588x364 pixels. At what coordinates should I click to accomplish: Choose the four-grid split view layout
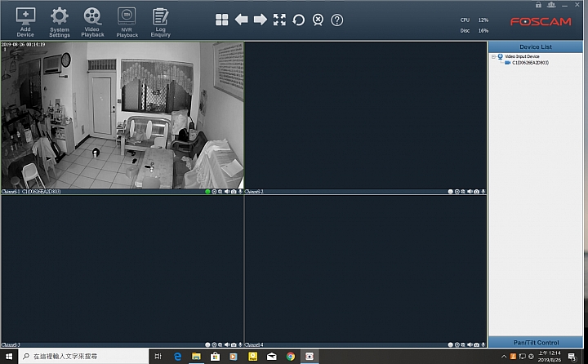click(x=221, y=20)
